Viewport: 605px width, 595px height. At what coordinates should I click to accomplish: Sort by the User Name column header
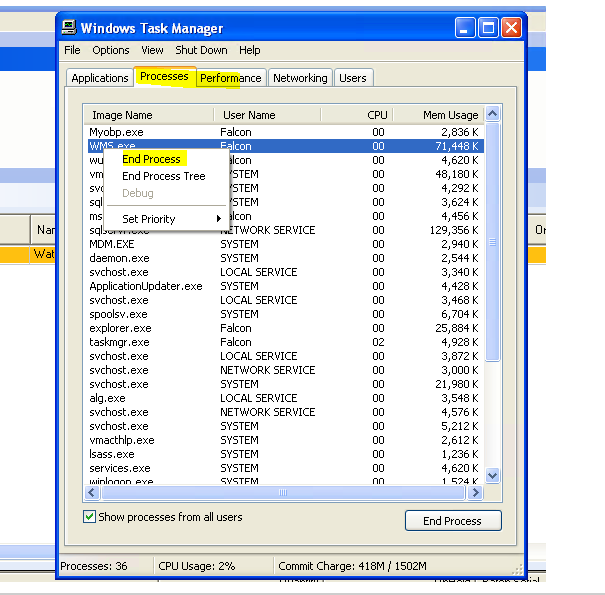coord(267,115)
